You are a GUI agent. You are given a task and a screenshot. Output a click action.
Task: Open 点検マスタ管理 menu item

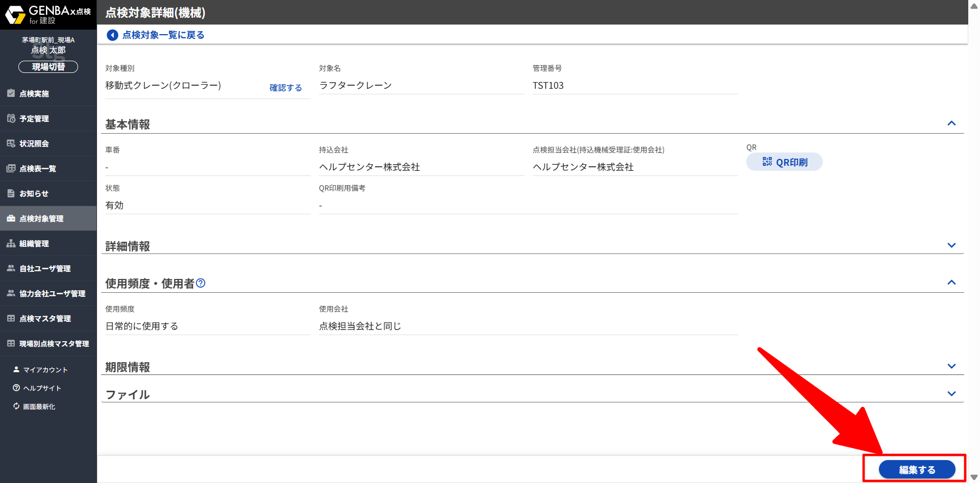pyautogui.click(x=45, y=319)
